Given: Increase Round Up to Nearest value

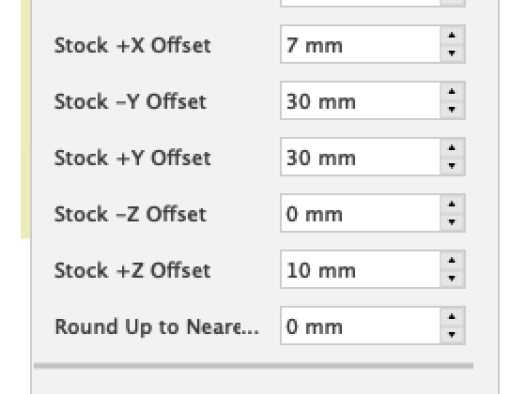Looking at the screenshot, I should pos(452,317).
